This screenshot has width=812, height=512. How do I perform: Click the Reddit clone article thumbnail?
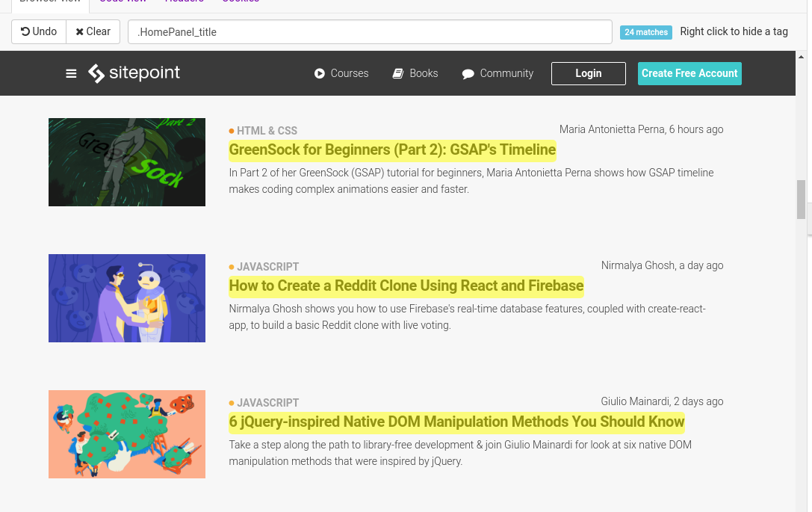[127, 298]
